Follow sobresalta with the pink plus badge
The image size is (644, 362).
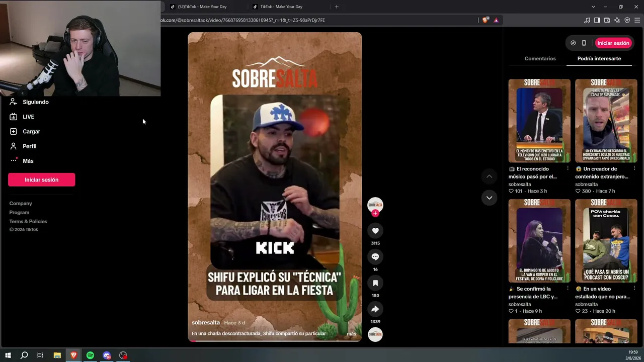pyautogui.click(x=375, y=213)
